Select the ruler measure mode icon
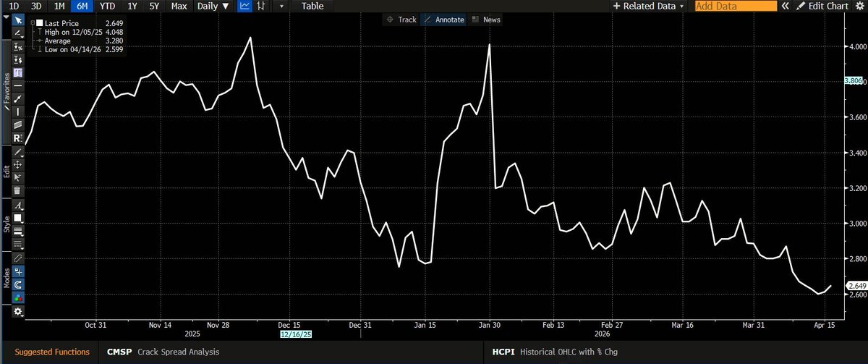The image size is (868, 364). [x=18, y=258]
